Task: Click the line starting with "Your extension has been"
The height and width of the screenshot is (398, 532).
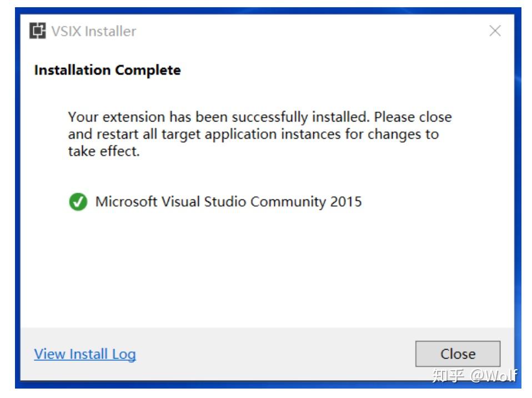Action: tap(259, 118)
